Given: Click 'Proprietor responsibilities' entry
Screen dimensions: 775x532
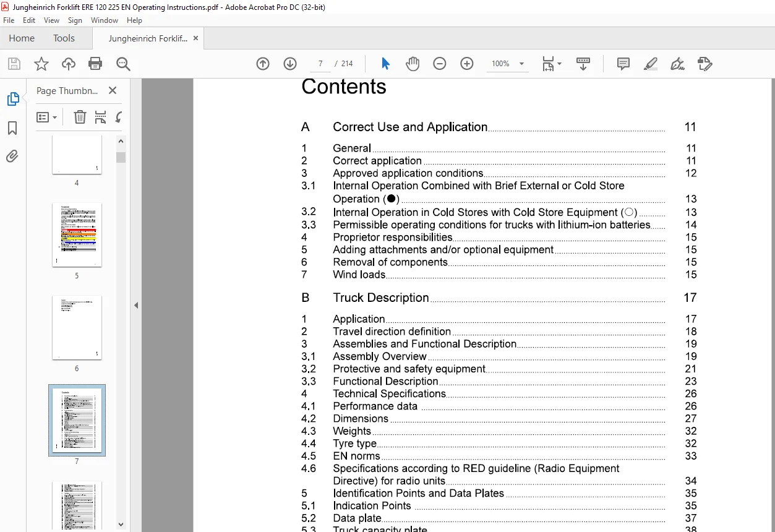Looking at the screenshot, I should (x=393, y=237).
